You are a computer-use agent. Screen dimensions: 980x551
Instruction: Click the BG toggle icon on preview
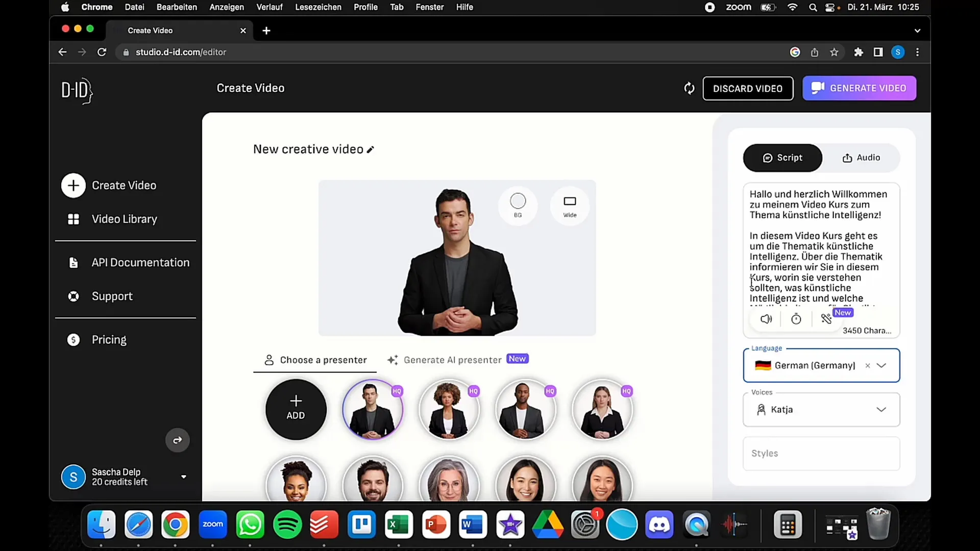pos(518,205)
